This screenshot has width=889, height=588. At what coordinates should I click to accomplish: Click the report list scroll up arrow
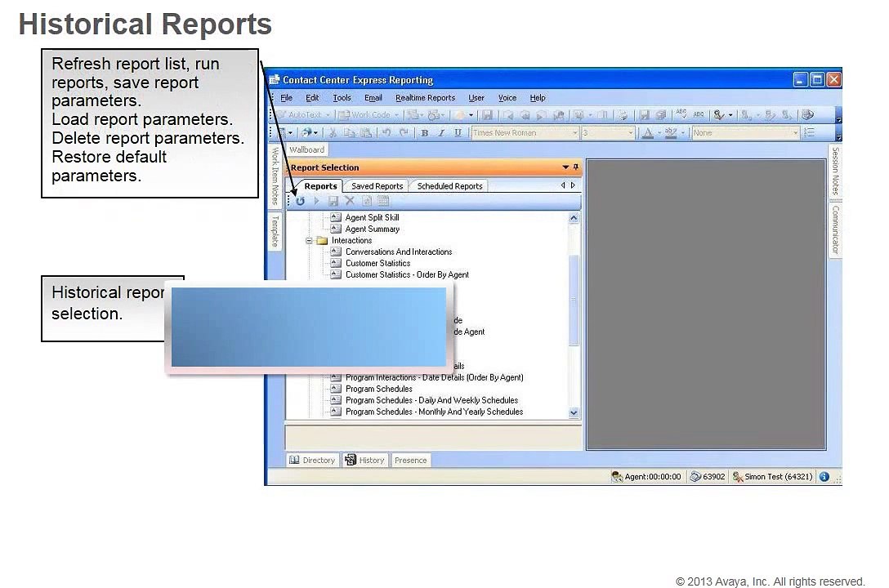point(574,218)
